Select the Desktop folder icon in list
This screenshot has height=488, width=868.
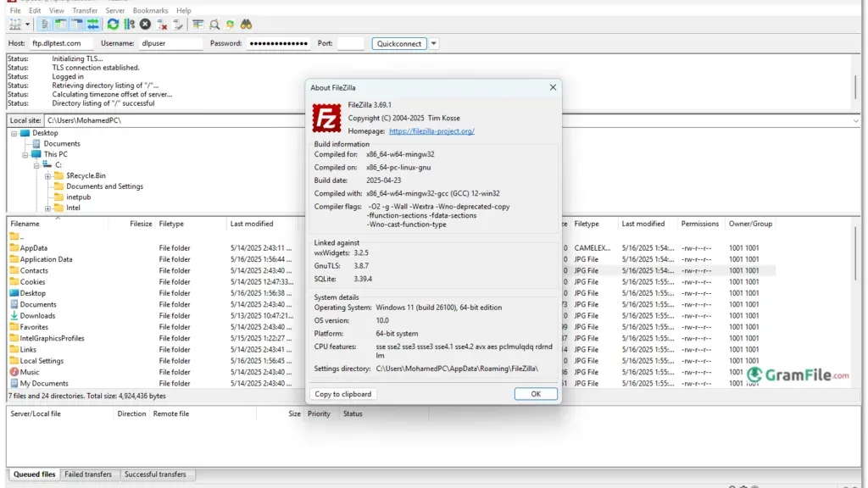tap(14, 293)
